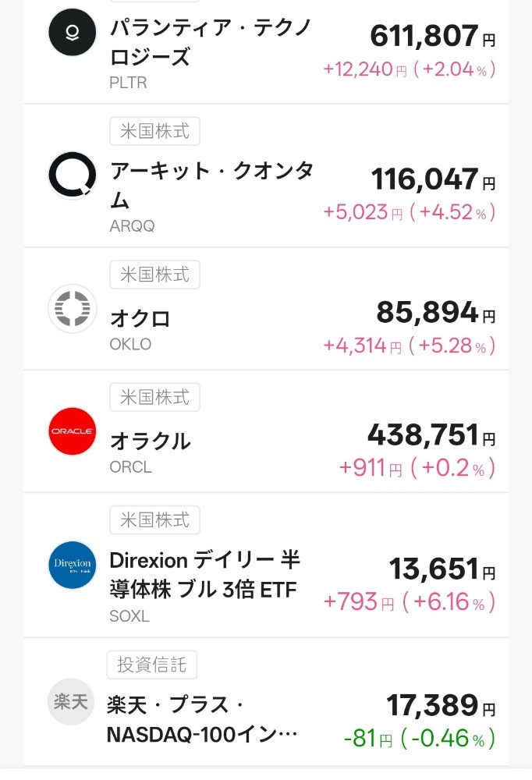
Task: Tap SOXL gain +793円 (+6.16%)
Action: (x=410, y=602)
